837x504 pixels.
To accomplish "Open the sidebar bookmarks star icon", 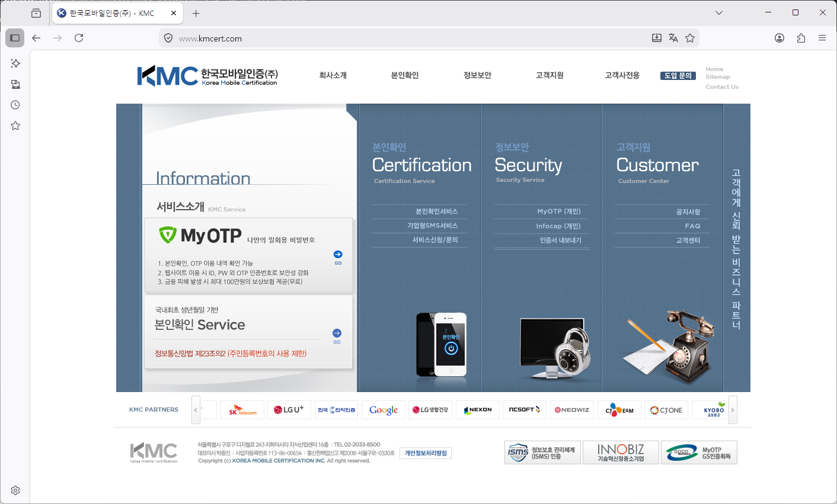I will click(15, 126).
